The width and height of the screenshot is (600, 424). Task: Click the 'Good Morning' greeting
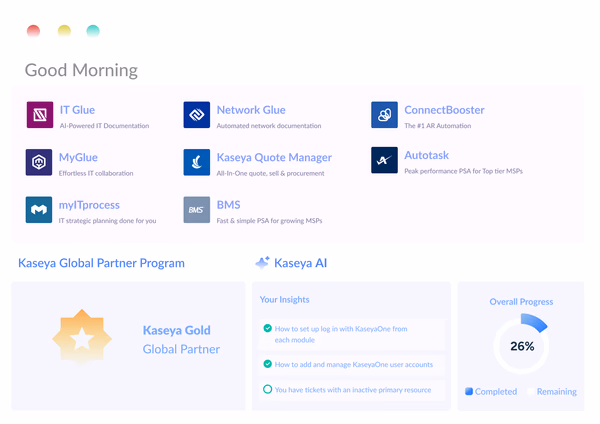[81, 70]
